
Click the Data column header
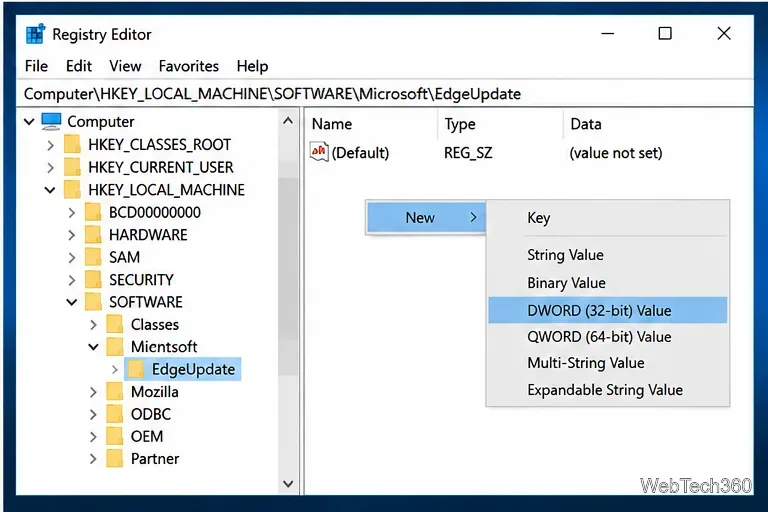pyautogui.click(x=658, y=124)
